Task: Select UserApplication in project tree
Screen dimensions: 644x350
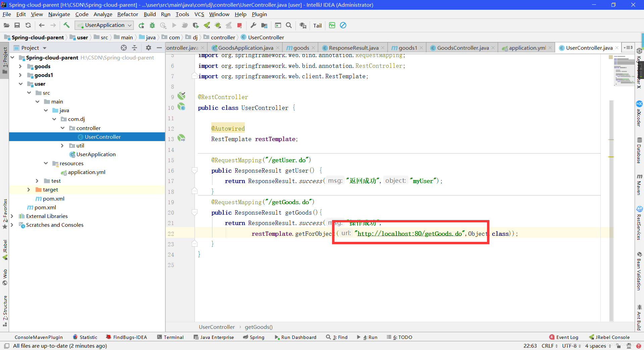Action: coord(96,154)
